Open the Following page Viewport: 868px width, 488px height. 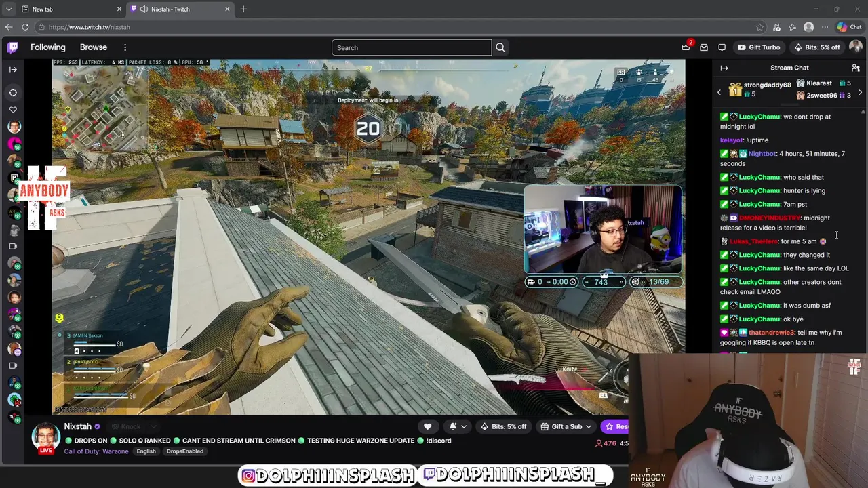tap(48, 47)
